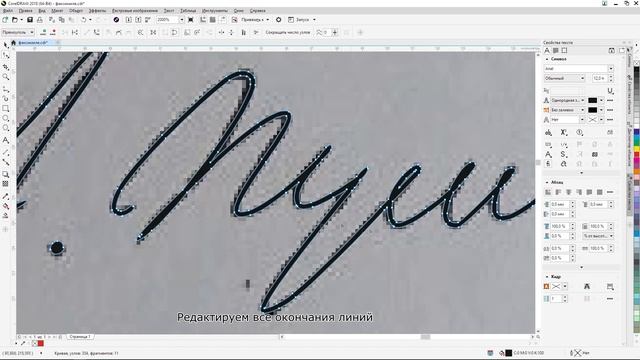Open the File menu

pyautogui.click(x=8, y=11)
